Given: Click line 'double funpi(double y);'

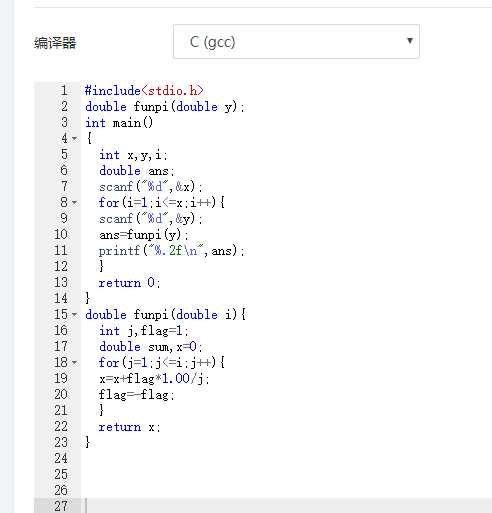Looking at the screenshot, I should 165,107.
